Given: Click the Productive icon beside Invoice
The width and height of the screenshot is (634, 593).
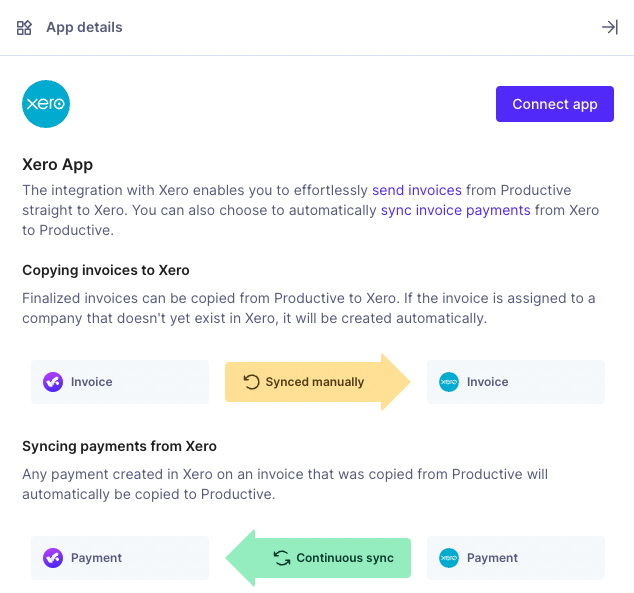Looking at the screenshot, I should coord(53,382).
